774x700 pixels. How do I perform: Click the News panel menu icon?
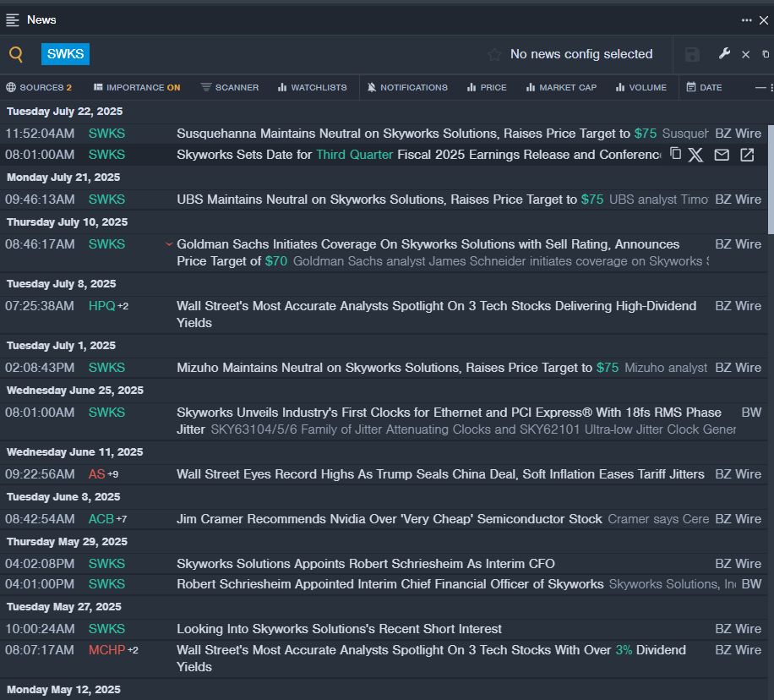(x=13, y=19)
